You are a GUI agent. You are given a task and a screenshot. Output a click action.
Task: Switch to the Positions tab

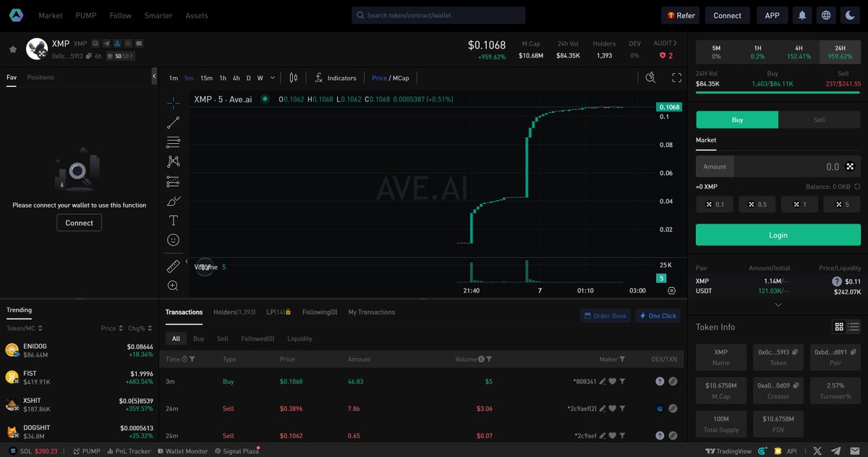click(41, 77)
